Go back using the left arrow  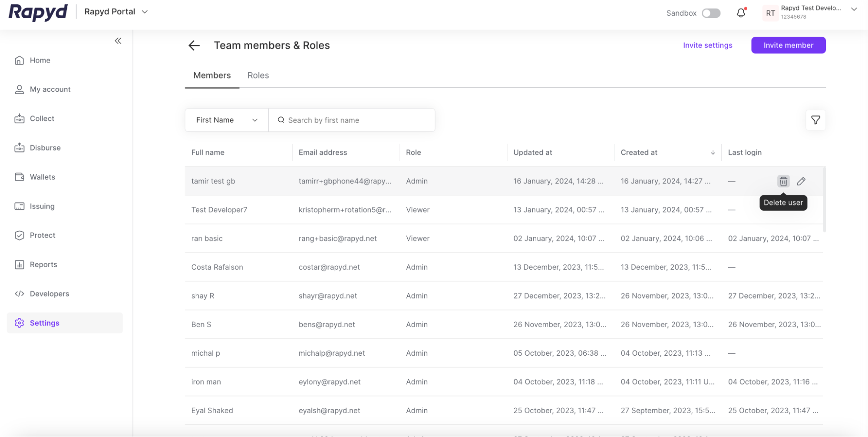click(194, 46)
